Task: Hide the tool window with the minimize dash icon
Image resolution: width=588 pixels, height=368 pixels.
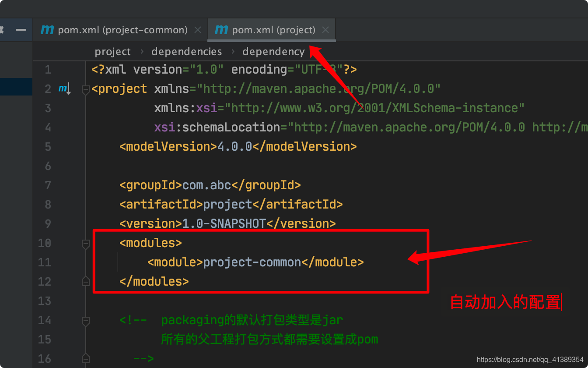Action: coord(21,30)
